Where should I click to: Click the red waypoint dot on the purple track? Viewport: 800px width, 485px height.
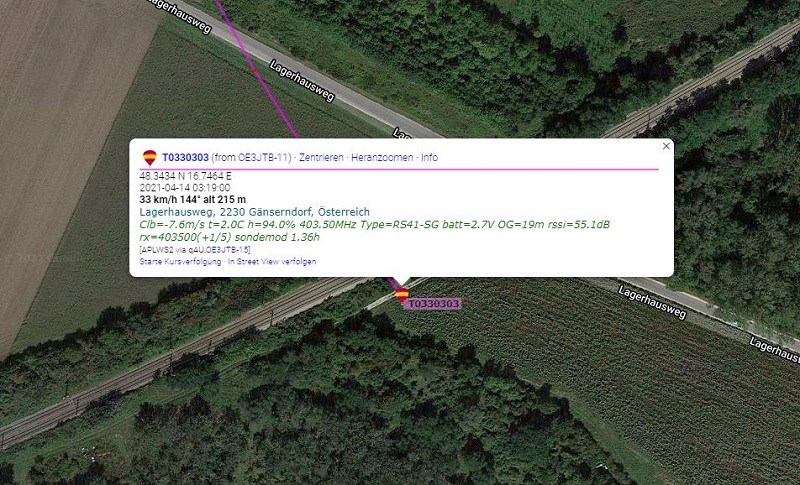(255, 71)
